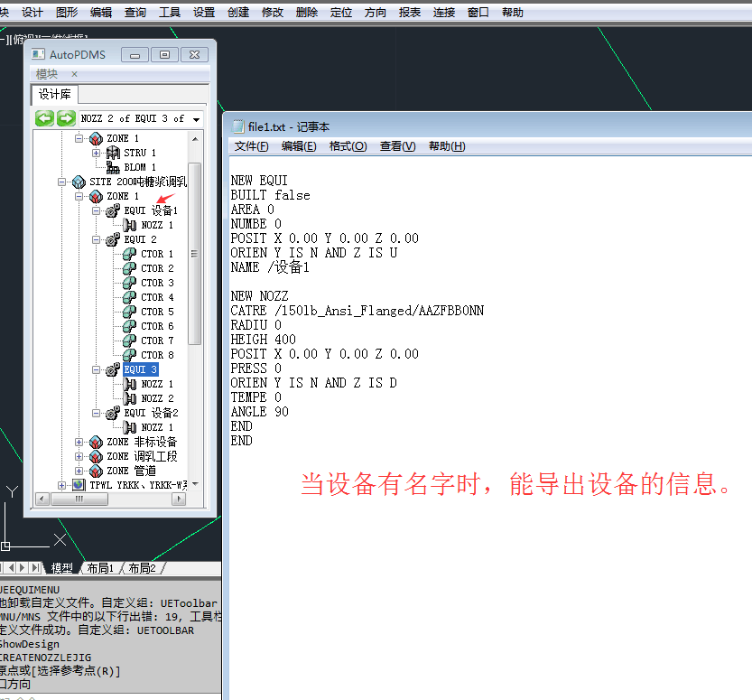Click the EQUI 设备1 gear icon
Viewport: 752px width, 700px height.
(x=113, y=210)
